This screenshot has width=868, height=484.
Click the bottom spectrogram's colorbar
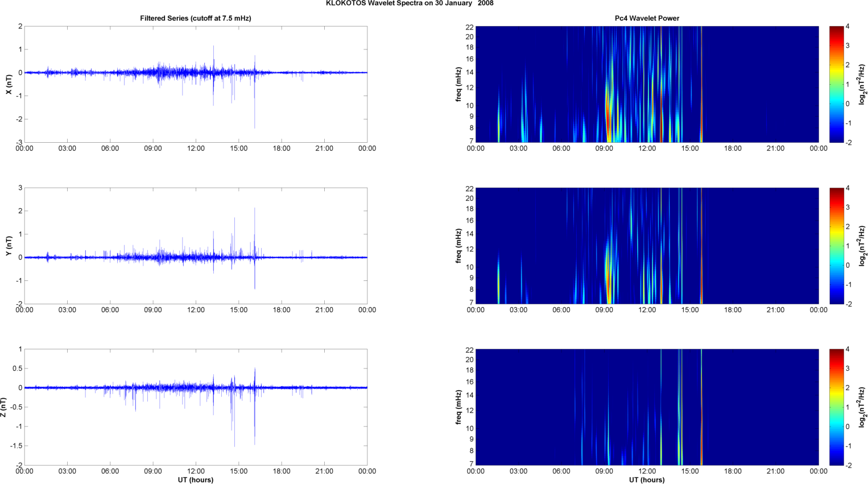point(836,407)
